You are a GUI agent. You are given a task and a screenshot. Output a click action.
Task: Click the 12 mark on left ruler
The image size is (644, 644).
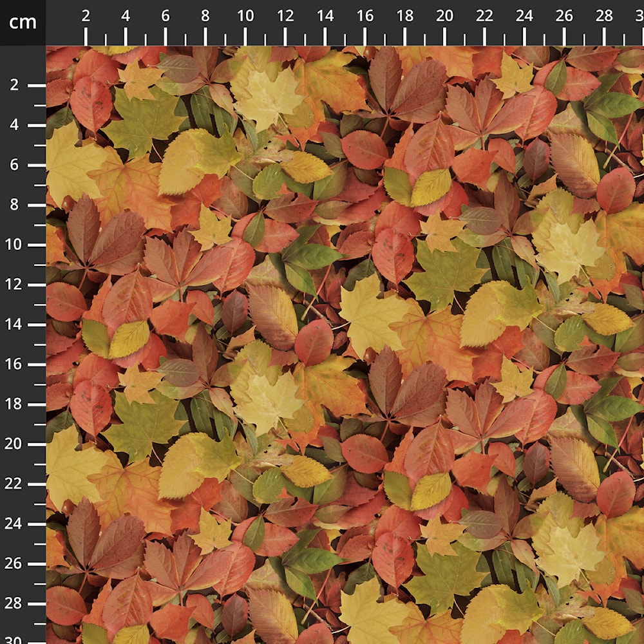point(13,284)
